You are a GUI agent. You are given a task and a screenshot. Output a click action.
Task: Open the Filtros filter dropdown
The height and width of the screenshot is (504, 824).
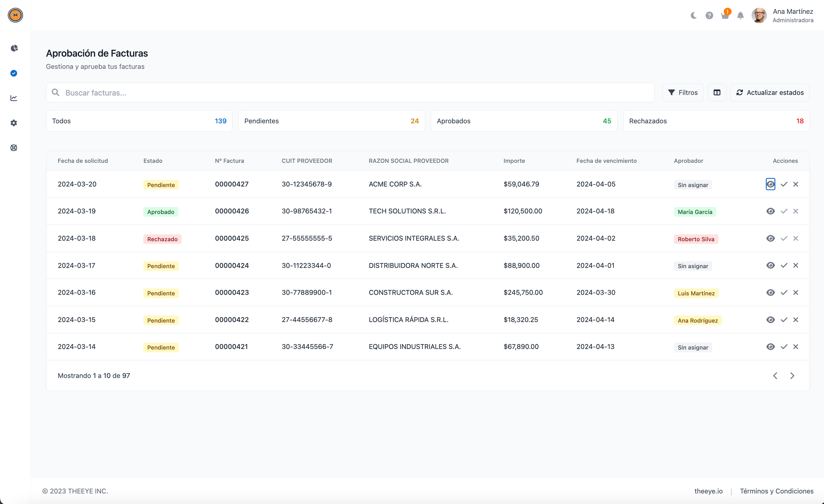click(683, 93)
